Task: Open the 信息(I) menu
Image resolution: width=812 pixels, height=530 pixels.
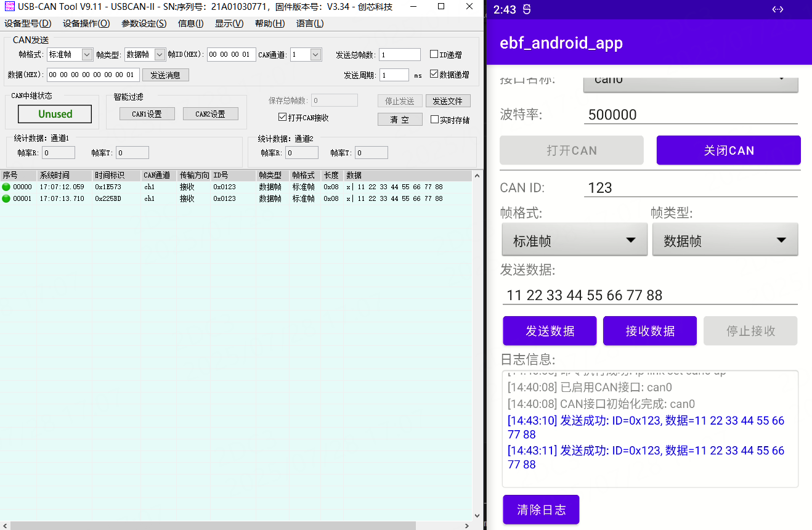Action: pyautogui.click(x=190, y=23)
